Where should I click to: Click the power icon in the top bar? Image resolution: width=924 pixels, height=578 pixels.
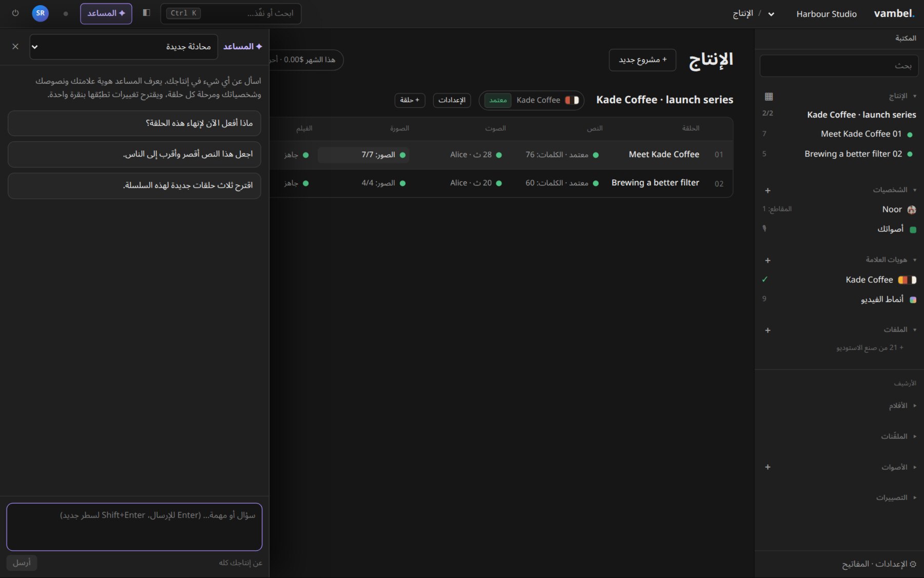(15, 13)
